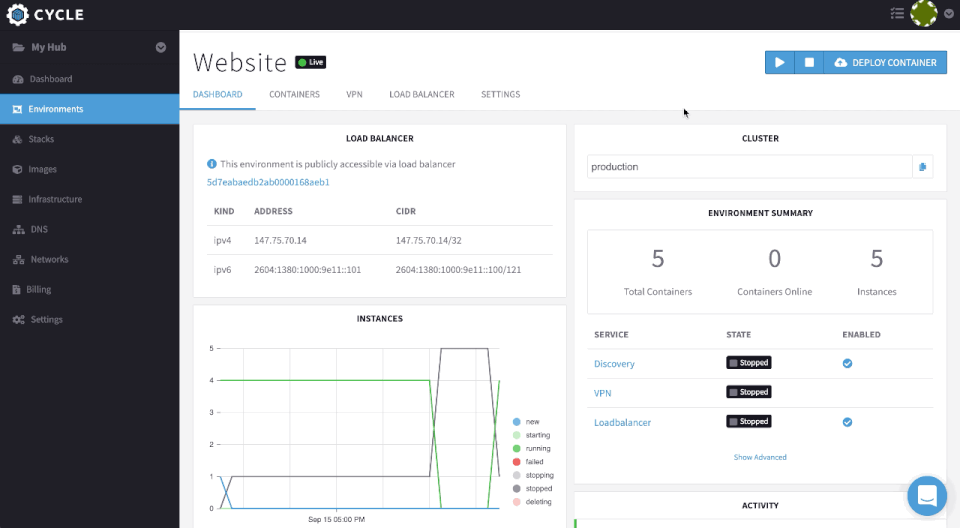Select the ipv4 address 147.75.70.14
Screen dimensions: 960x528
point(280,240)
